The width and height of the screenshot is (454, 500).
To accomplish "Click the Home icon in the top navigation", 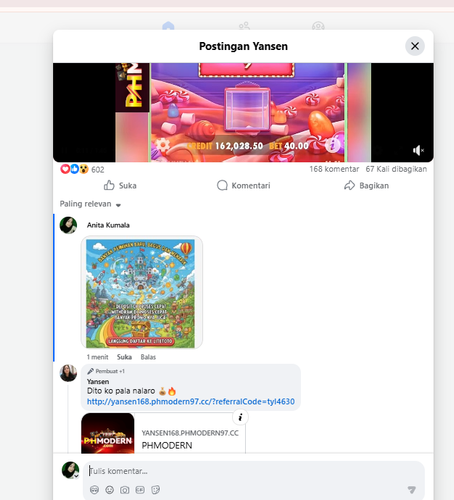I will coord(168,26).
